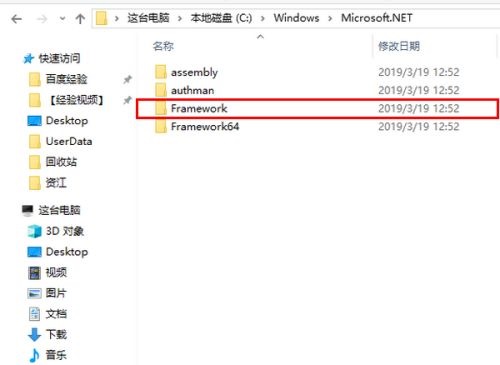Select the Framework folder icon

161,108
